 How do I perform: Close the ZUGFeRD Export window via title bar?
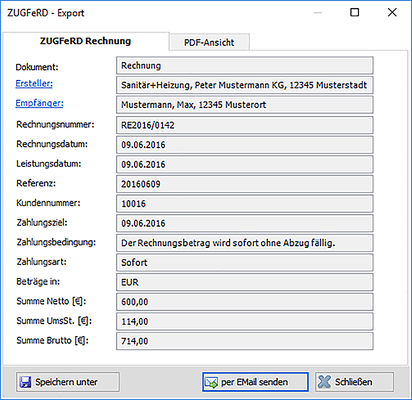point(392,12)
